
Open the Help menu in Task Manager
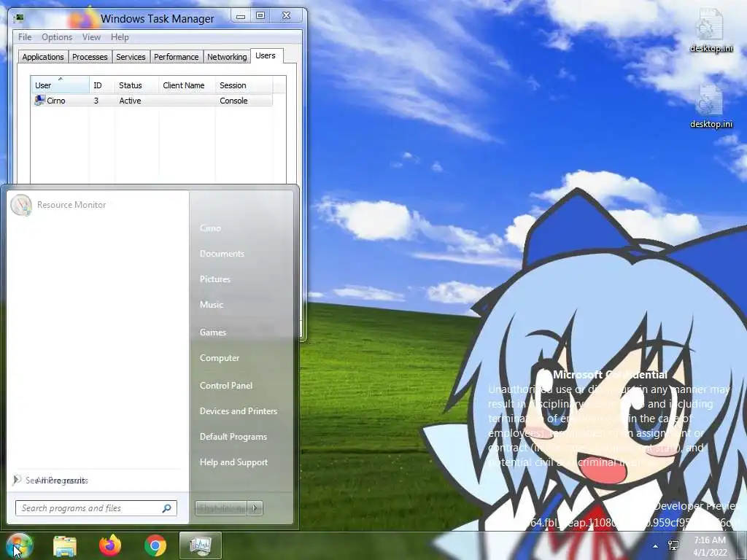(x=120, y=37)
